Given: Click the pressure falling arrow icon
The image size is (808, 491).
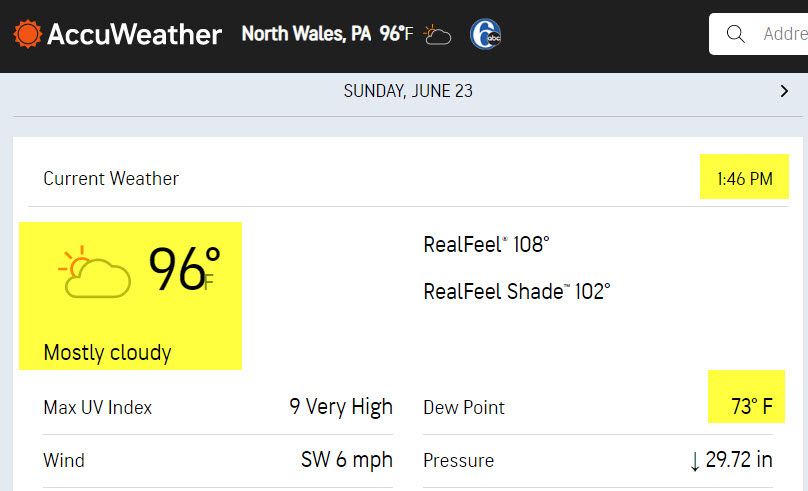Looking at the screenshot, I should tap(695, 461).
